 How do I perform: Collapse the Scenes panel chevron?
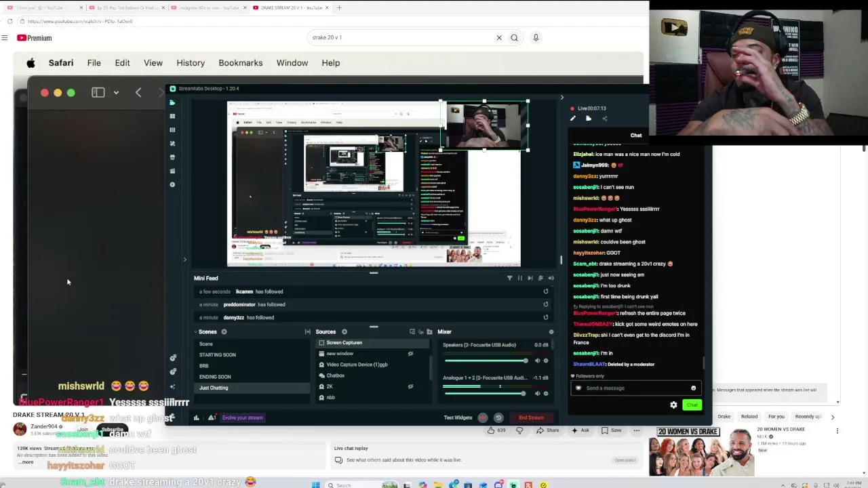(x=195, y=332)
